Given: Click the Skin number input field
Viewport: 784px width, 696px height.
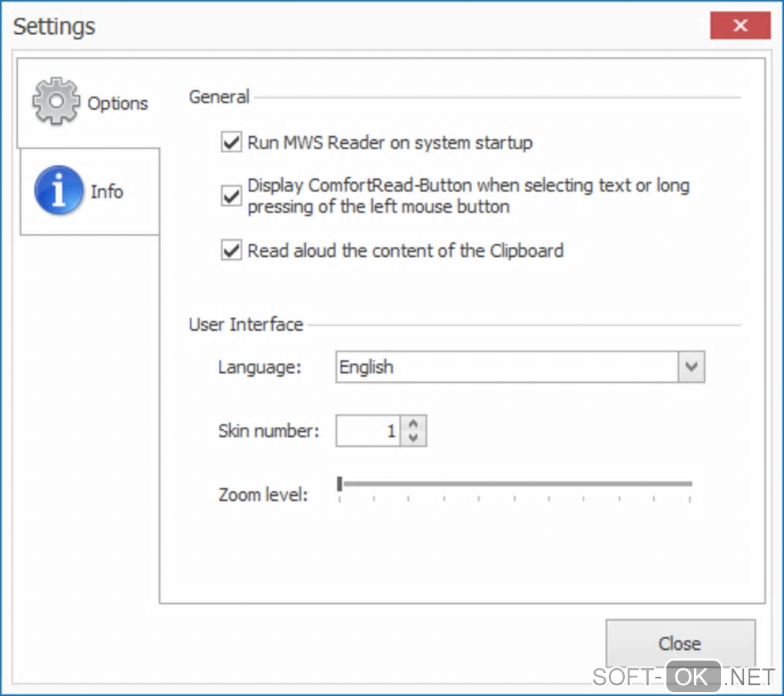Looking at the screenshot, I should pyautogui.click(x=369, y=431).
